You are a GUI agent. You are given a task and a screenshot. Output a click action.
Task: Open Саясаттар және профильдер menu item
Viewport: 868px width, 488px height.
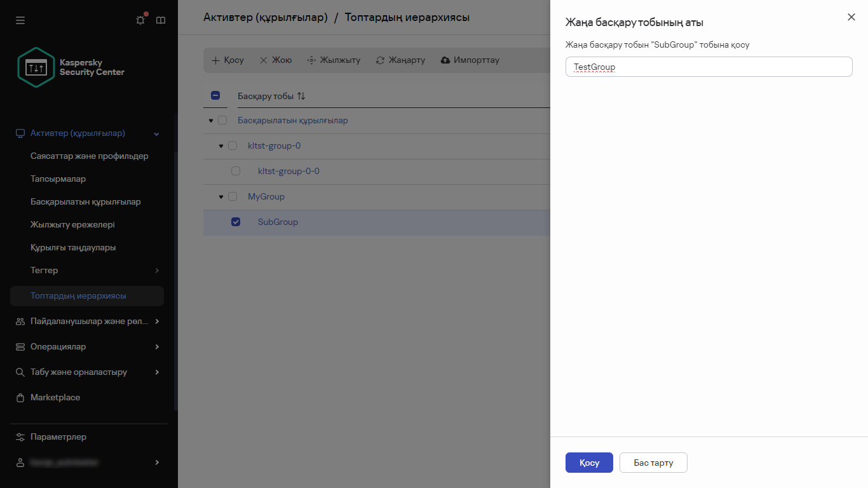click(x=89, y=156)
